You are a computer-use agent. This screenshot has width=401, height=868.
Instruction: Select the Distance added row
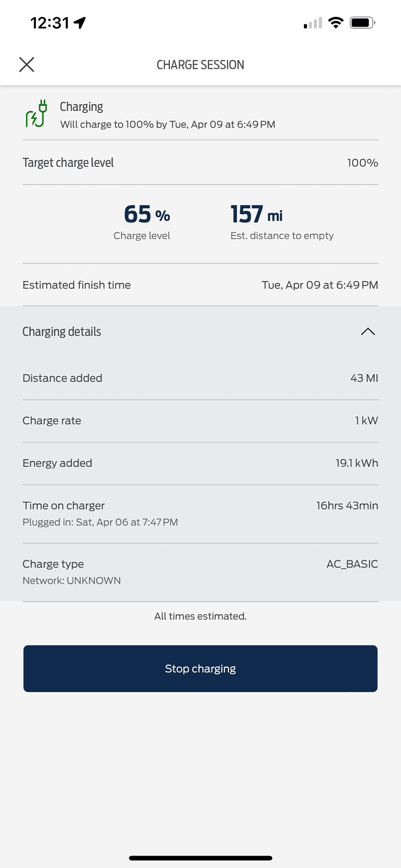[x=200, y=378]
